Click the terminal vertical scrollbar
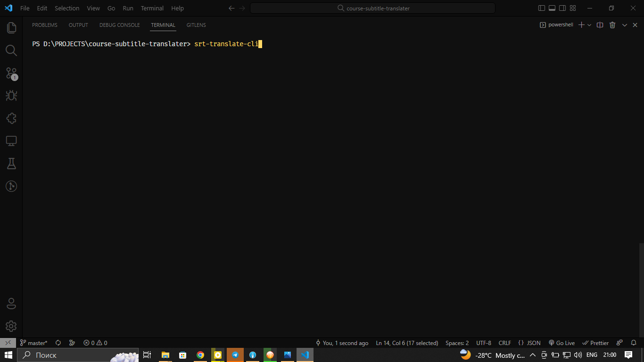Image resolution: width=644 pixels, height=362 pixels. tap(641, 289)
